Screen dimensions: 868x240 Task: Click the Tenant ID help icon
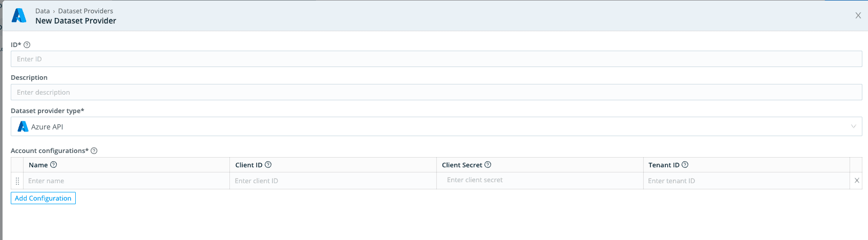point(685,165)
